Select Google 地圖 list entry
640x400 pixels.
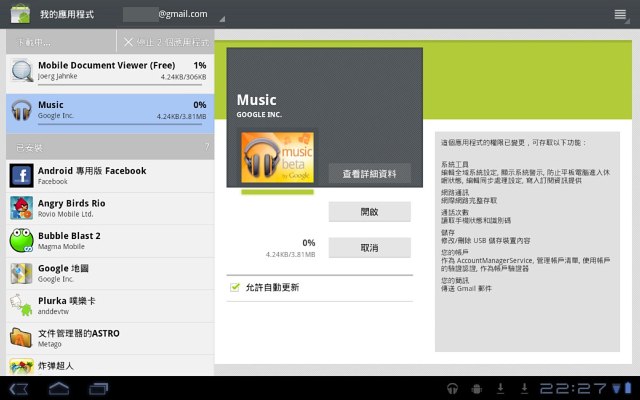[110, 273]
